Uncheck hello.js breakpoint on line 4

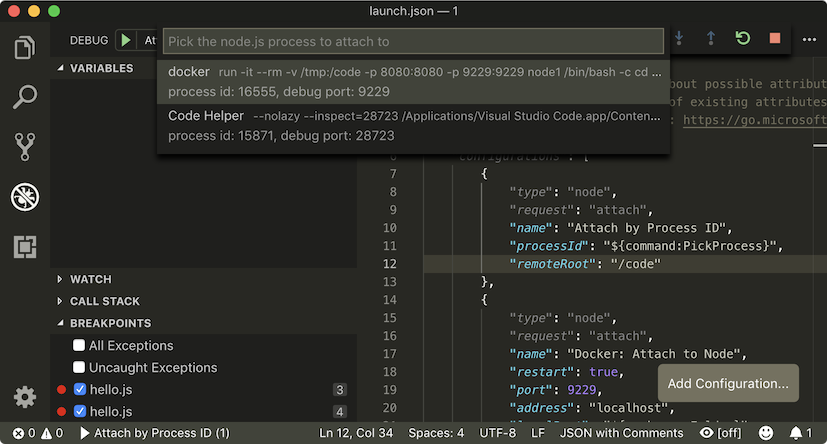80,411
